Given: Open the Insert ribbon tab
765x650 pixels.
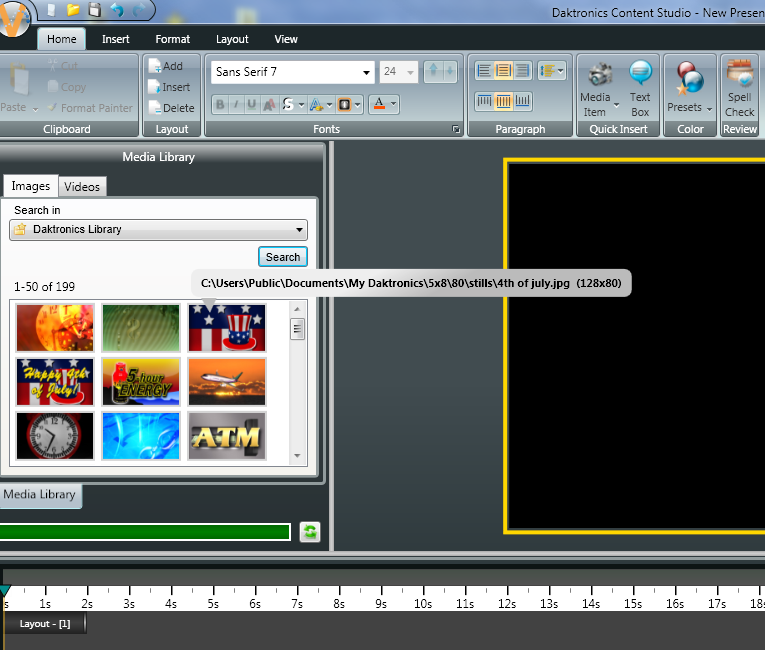Looking at the screenshot, I should coord(115,39).
